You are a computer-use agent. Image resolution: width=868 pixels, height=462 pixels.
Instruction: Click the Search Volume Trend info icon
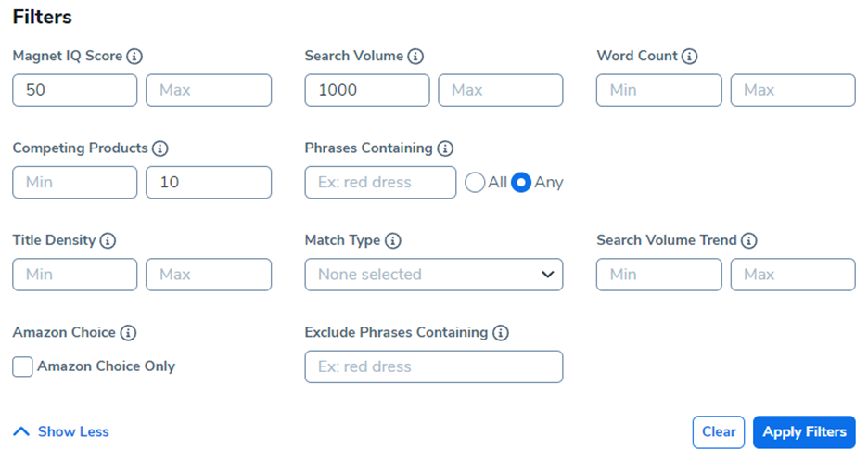[748, 240]
